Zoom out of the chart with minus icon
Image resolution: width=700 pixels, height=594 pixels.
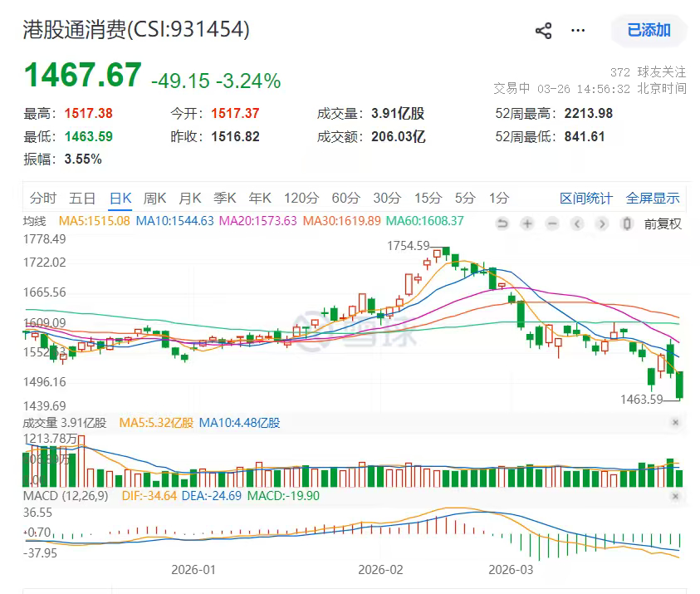tap(551, 223)
